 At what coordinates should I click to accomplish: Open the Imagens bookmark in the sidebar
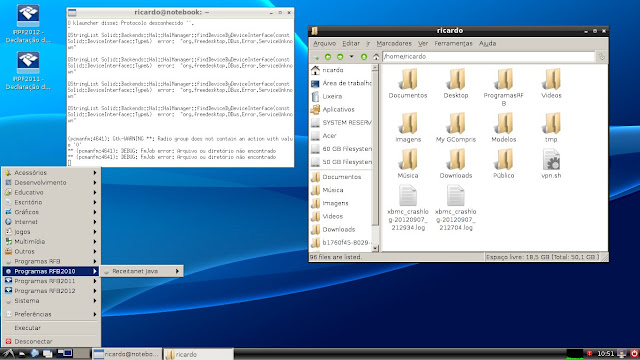coord(341,203)
